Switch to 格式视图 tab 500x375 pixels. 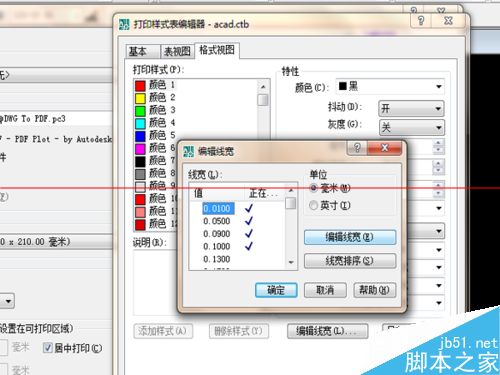click(217, 50)
